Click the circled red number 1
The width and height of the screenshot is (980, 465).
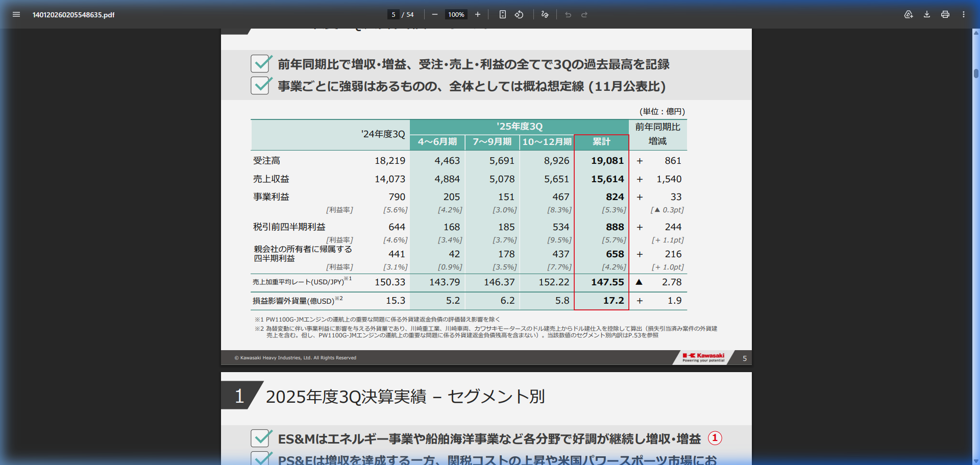[x=715, y=438]
